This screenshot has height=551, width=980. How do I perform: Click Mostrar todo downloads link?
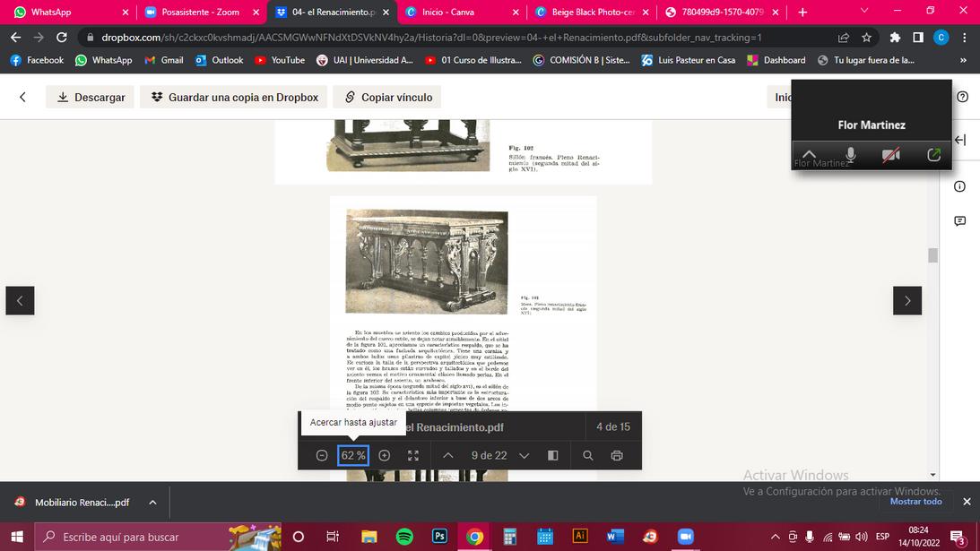tap(915, 502)
